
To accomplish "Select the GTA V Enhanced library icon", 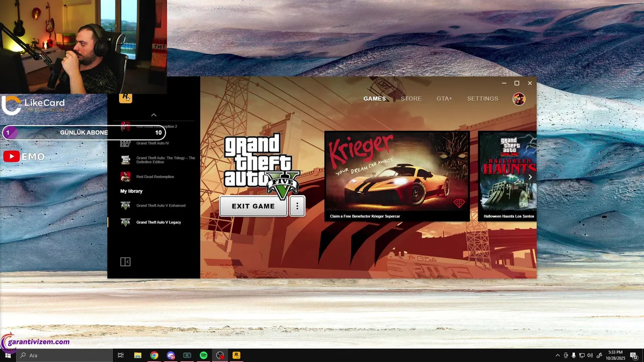I will (125, 205).
